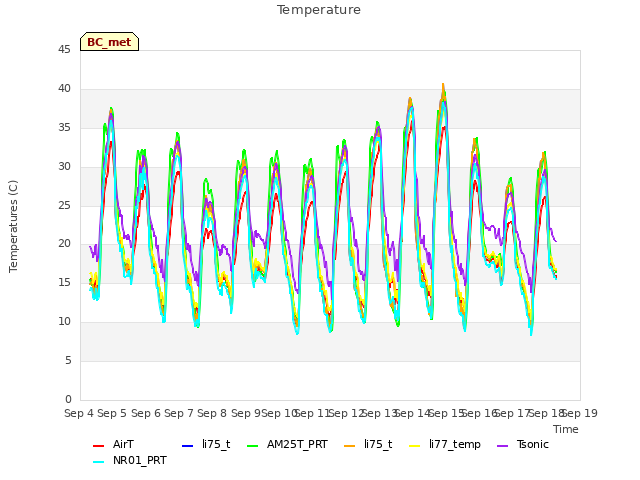The width and height of the screenshot is (640, 480).
Task: Click the y-axis tick label 25
Action: pos(64,205)
